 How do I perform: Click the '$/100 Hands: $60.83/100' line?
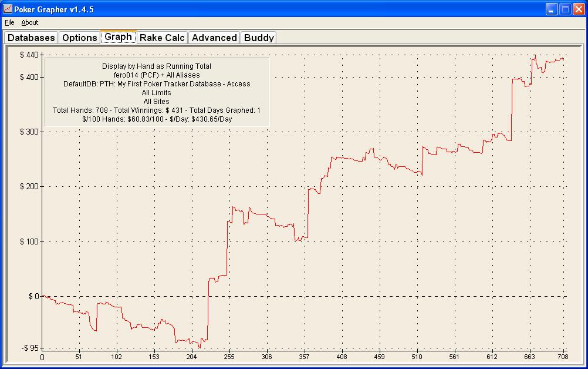(x=157, y=119)
